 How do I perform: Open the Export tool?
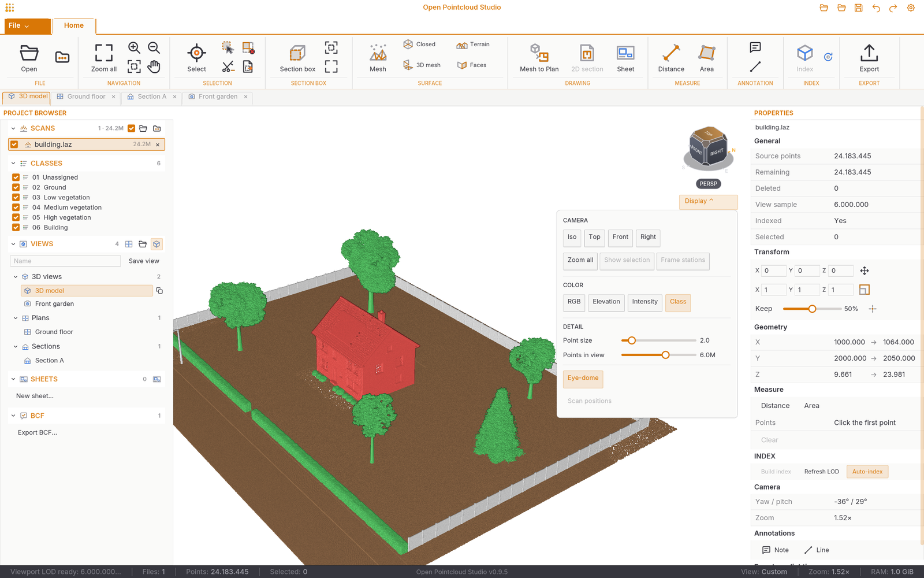869,58
